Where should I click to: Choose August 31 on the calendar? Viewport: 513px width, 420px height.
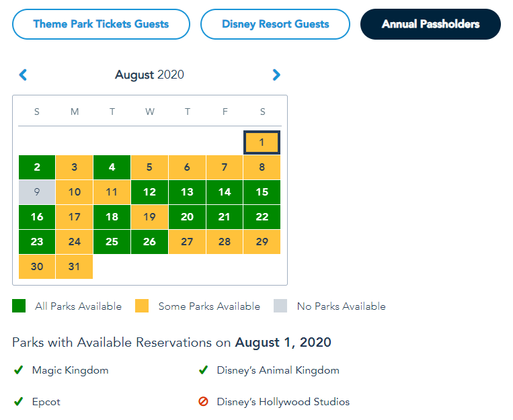point(75,267)
